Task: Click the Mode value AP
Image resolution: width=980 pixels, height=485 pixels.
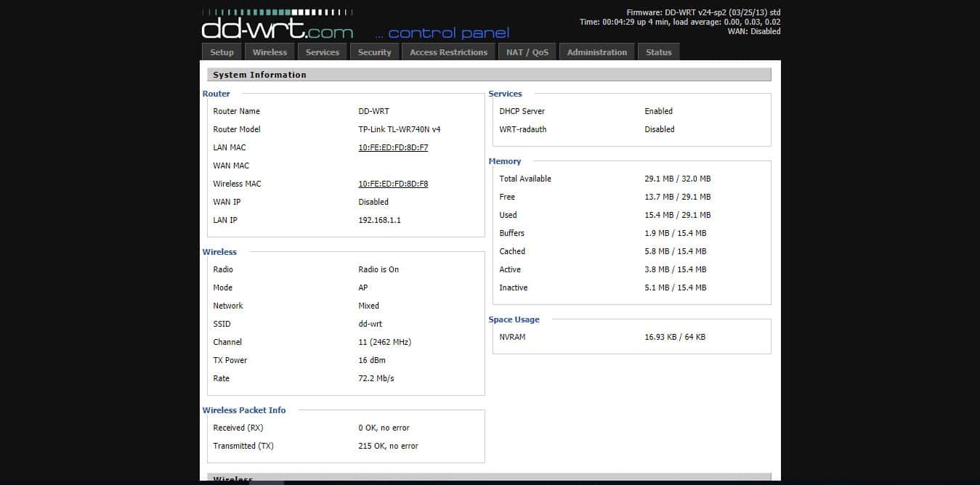Action: coord(363,288)
